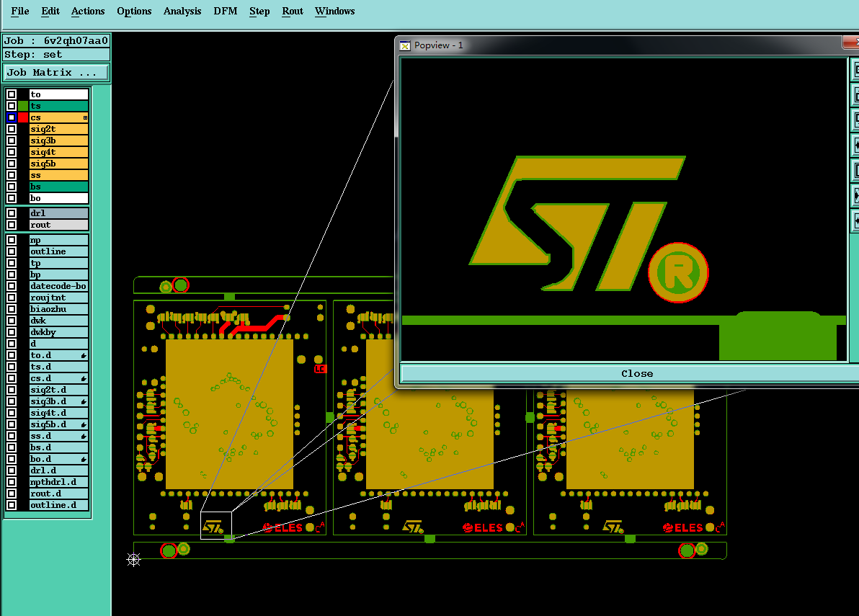Select the 'bp' layer name

click(58, 274)
